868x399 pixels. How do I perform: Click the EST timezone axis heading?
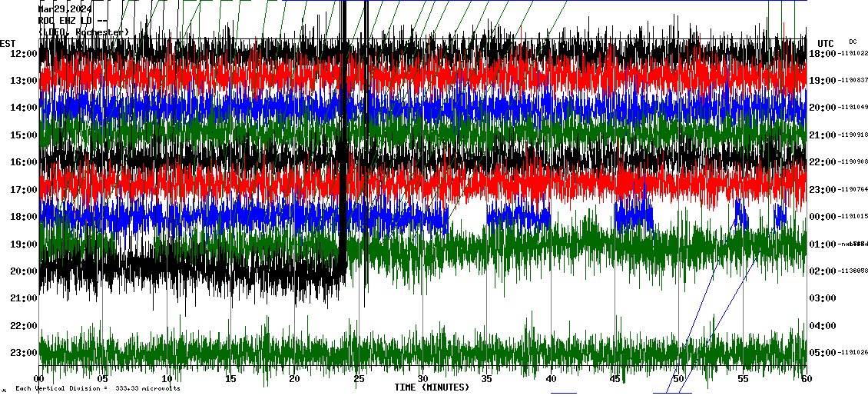[x=8, y=43]
